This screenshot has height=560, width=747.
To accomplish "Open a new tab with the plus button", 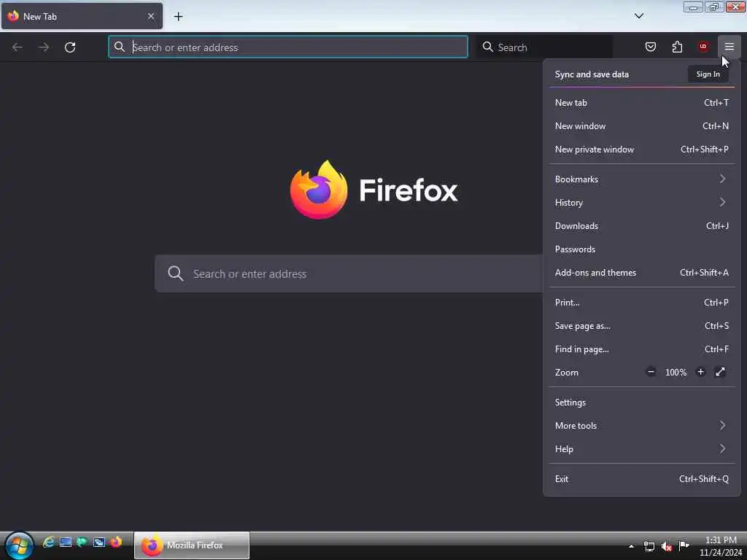I will click(178, 17).
